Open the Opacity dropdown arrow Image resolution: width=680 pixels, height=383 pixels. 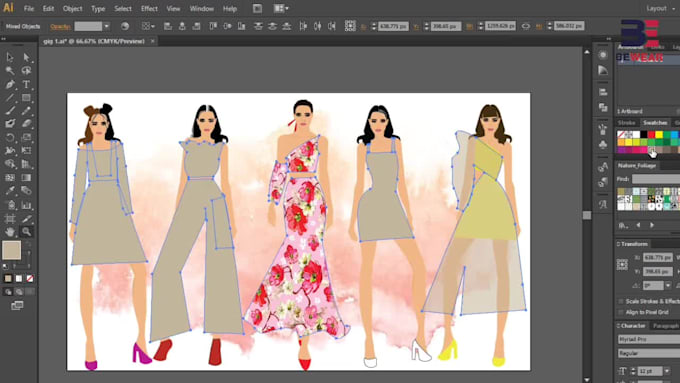pos(106,26)
